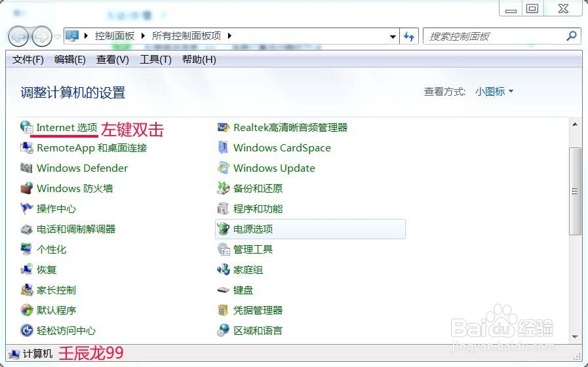Open the 家长控制 link
Screen dimensions: 588x367
pos(56,290)
